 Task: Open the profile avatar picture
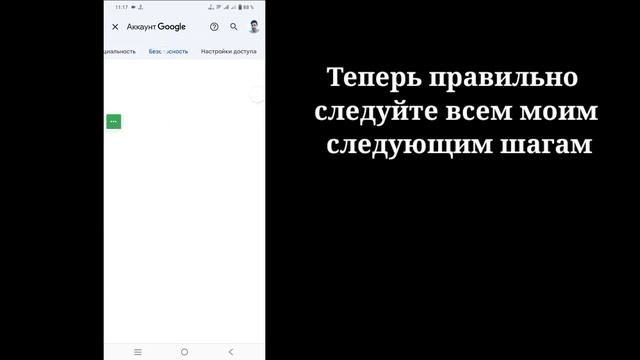point(254,27)
